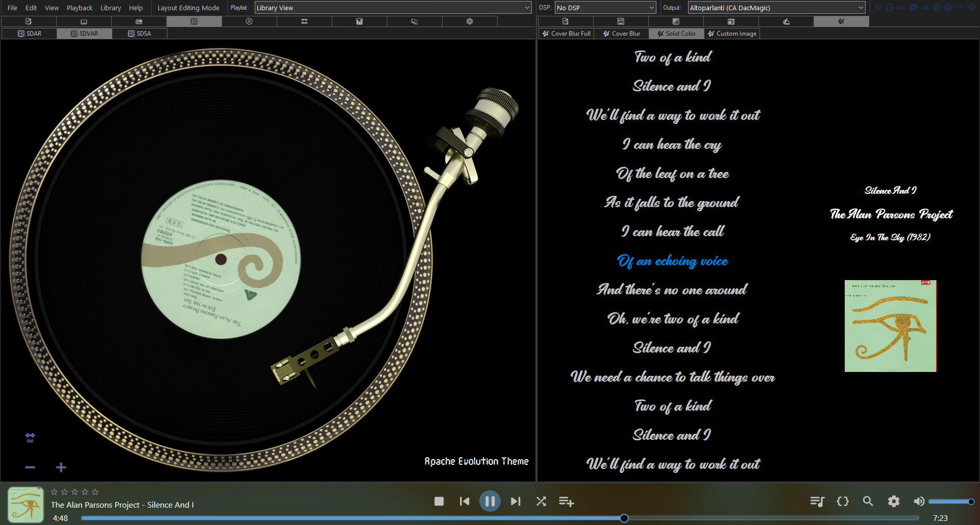Switch to the SDVAR tab

(x=84, y=34)
